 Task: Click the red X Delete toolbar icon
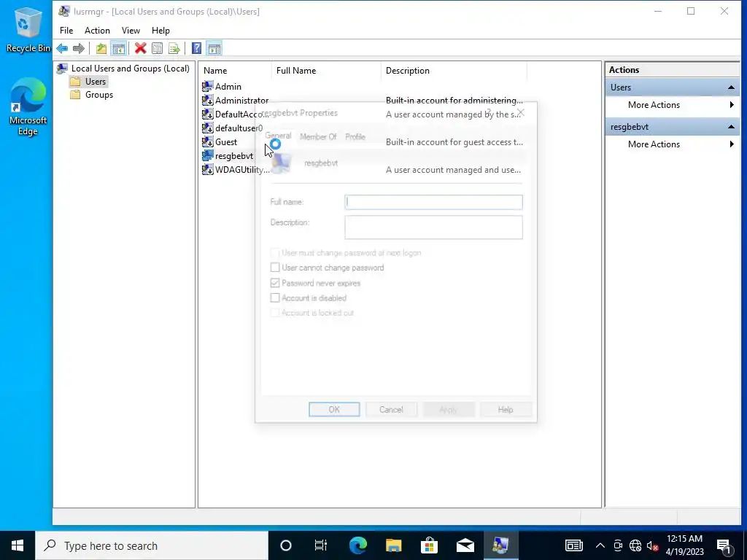140,48
